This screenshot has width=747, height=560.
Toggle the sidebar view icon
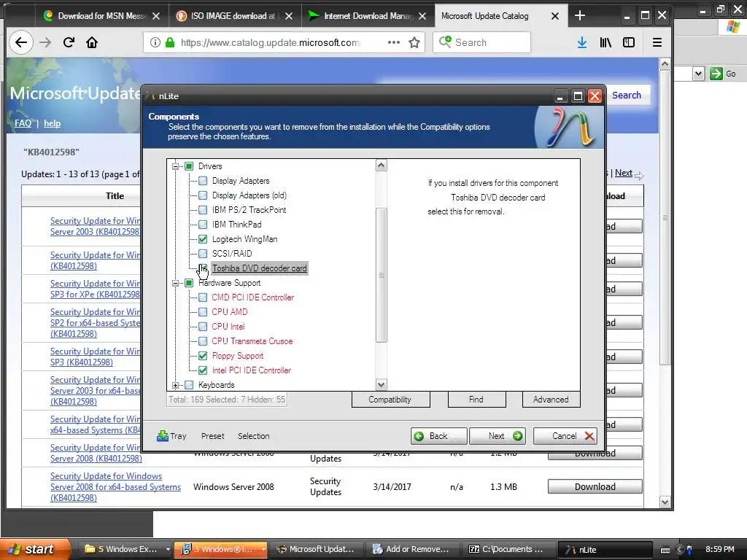[629, 42]
